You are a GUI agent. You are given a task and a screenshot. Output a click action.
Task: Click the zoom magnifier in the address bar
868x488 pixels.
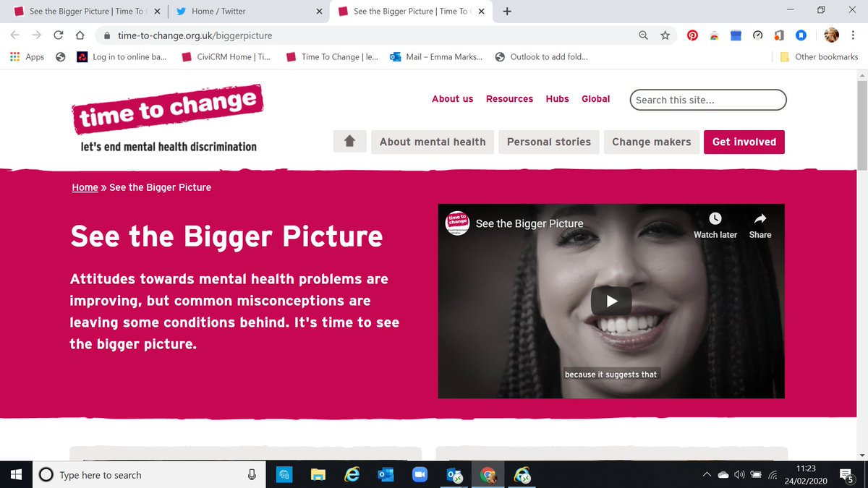[643, 35]
